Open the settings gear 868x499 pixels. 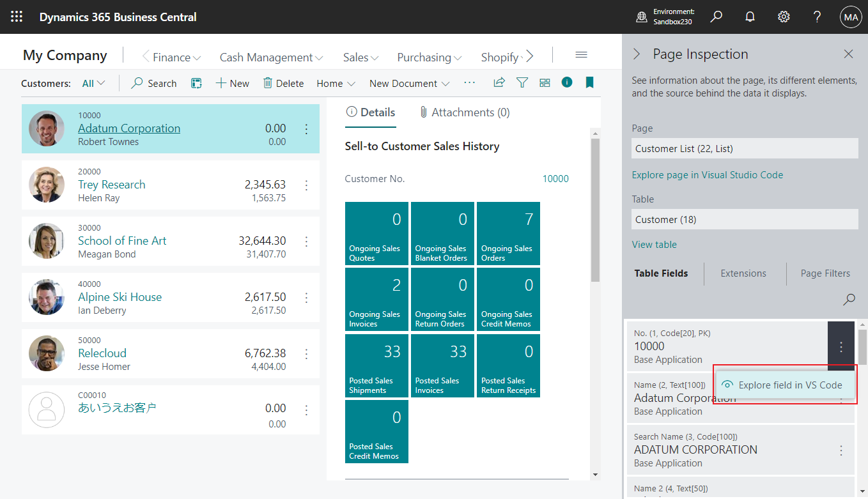784,17
